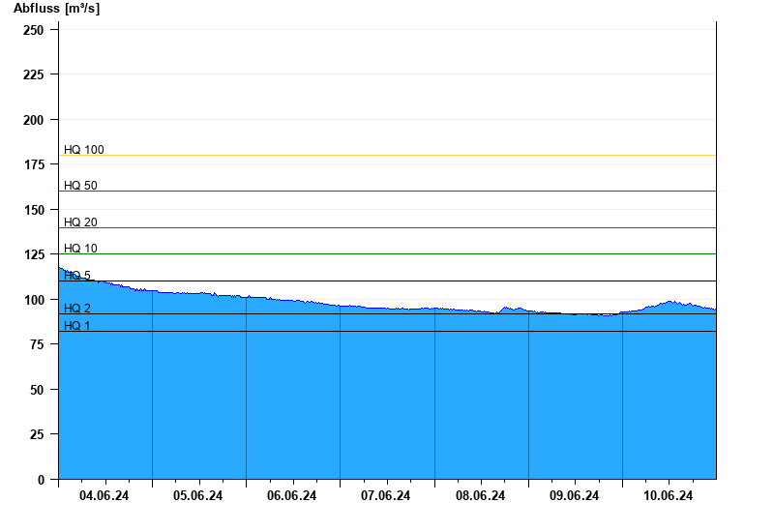
Task: Click the 'Abfluss [m³/s]' axis title
Action: pyautogui.click(x=57, y=9)
